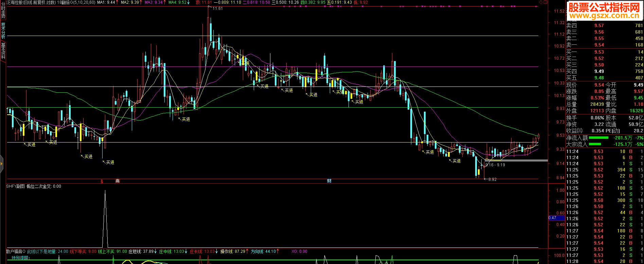Click the 8.92 low price annotation
The height and width of the screenshot is (264, 644).
click(493, 180)
